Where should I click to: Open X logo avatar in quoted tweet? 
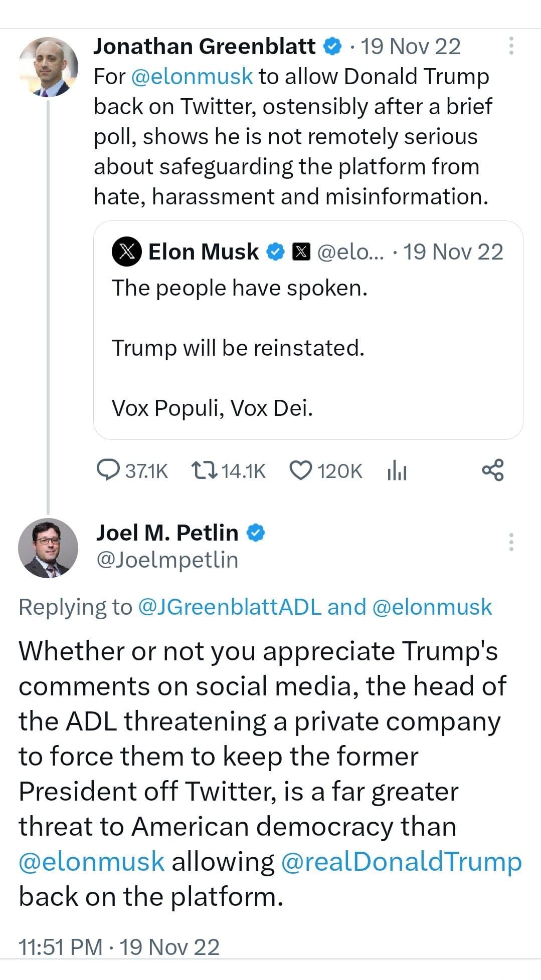point(126,252)
